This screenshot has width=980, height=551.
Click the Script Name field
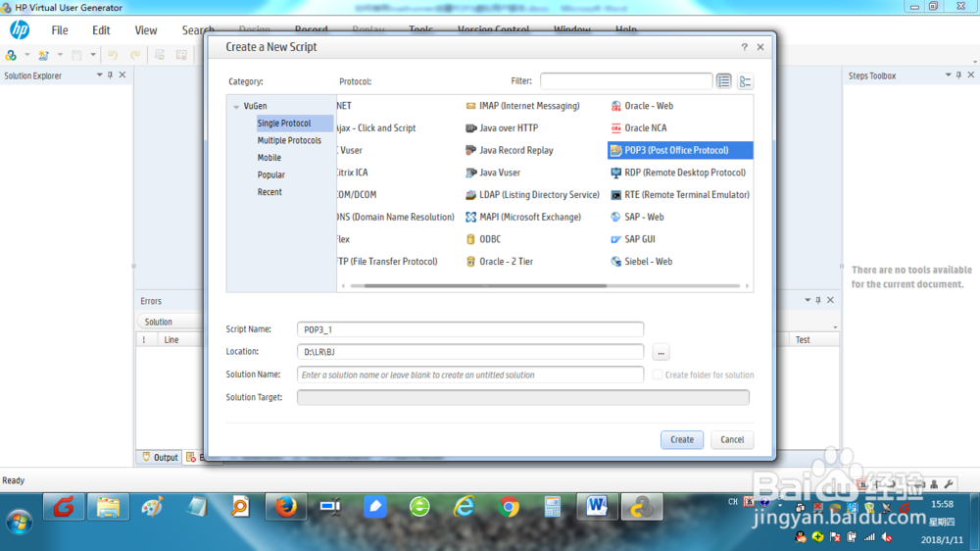tap(470, 329)
